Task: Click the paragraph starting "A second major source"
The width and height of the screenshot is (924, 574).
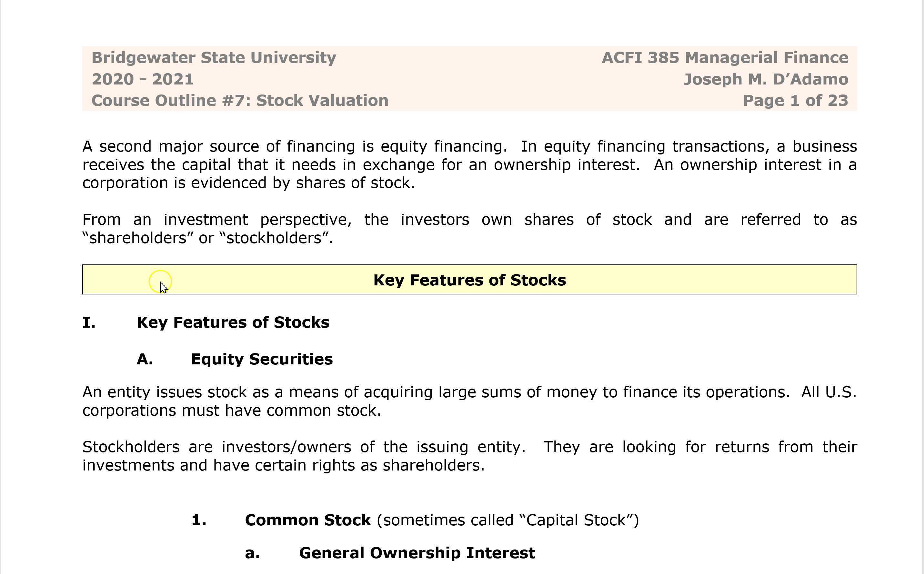Action: [x=469, y=165]
